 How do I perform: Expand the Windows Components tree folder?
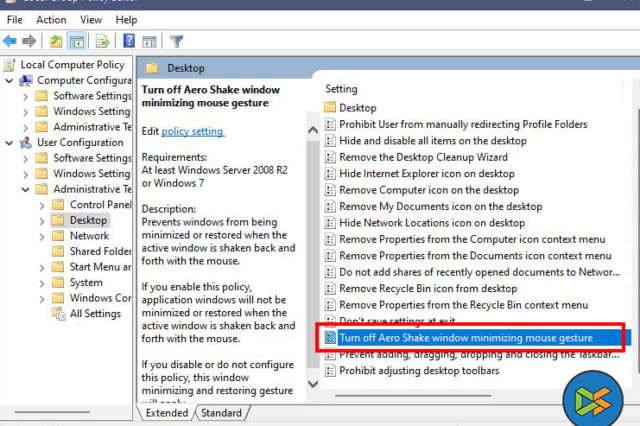coord(42,299)
